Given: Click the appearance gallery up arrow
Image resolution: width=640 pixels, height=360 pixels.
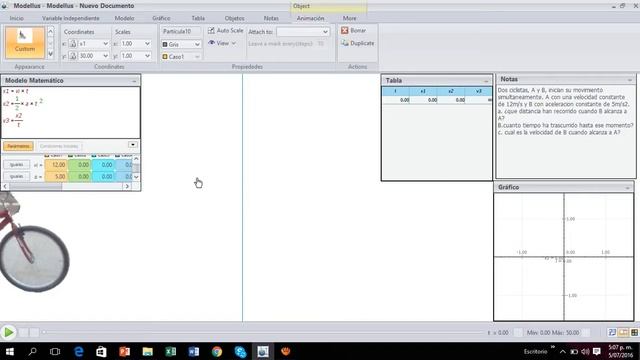Looking at the screenshot, I should 51,31.
